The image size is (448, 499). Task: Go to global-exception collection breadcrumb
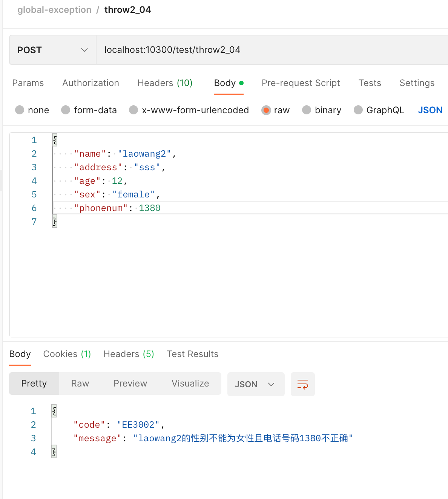point(54,10)
